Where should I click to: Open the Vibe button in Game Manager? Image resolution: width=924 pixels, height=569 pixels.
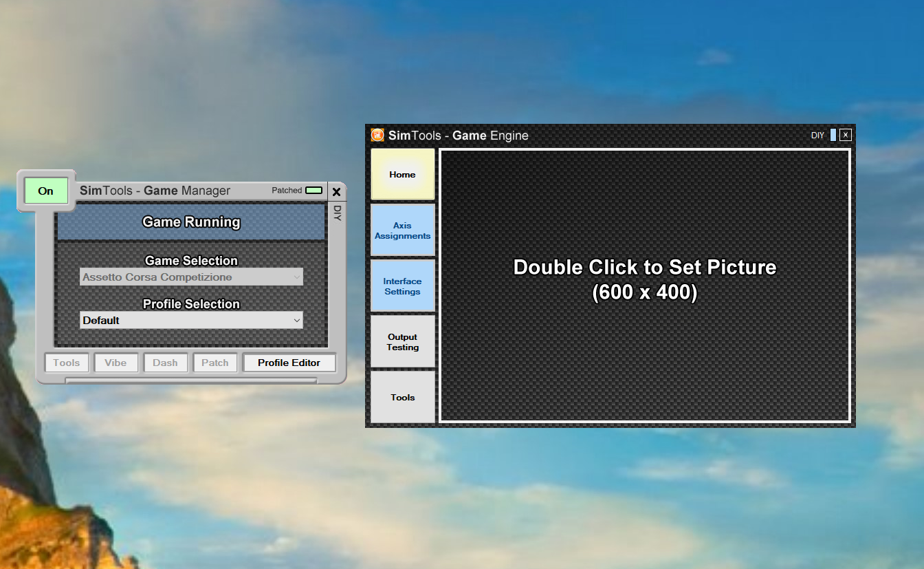115,363
